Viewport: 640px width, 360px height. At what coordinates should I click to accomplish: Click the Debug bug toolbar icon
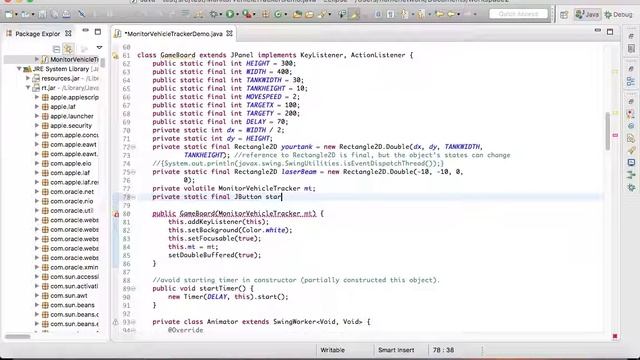pyautogui.click(x=213, y=14)
